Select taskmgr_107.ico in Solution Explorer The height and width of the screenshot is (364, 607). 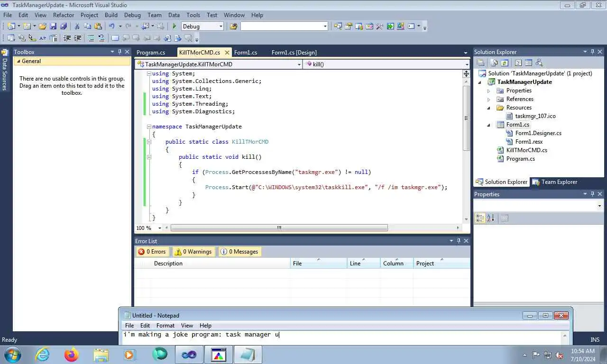[x=535, y=116]
